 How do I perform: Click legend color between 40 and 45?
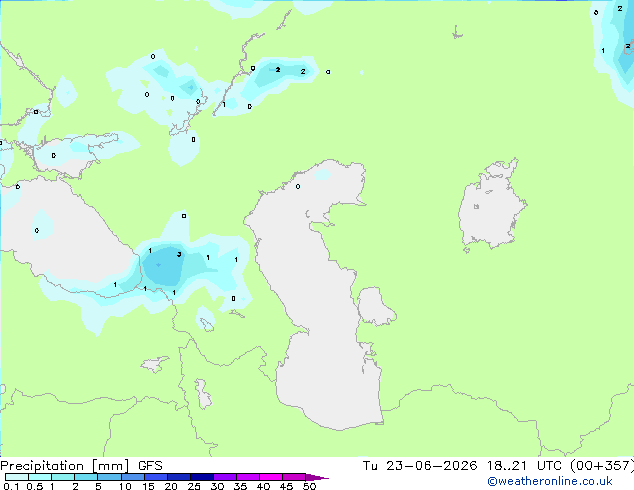[x=271, y=477]
